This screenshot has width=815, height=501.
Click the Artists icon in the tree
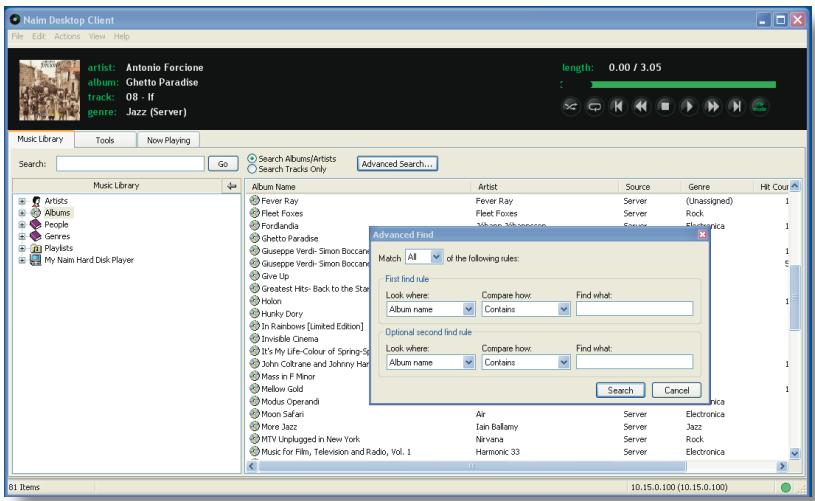pyautogui.click(x=36, y=201)
